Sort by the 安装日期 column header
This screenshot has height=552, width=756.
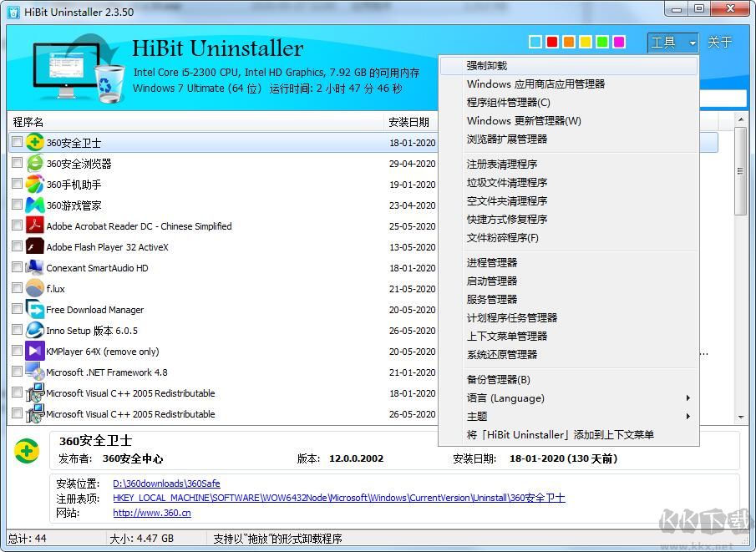click(x=410, y=122)
